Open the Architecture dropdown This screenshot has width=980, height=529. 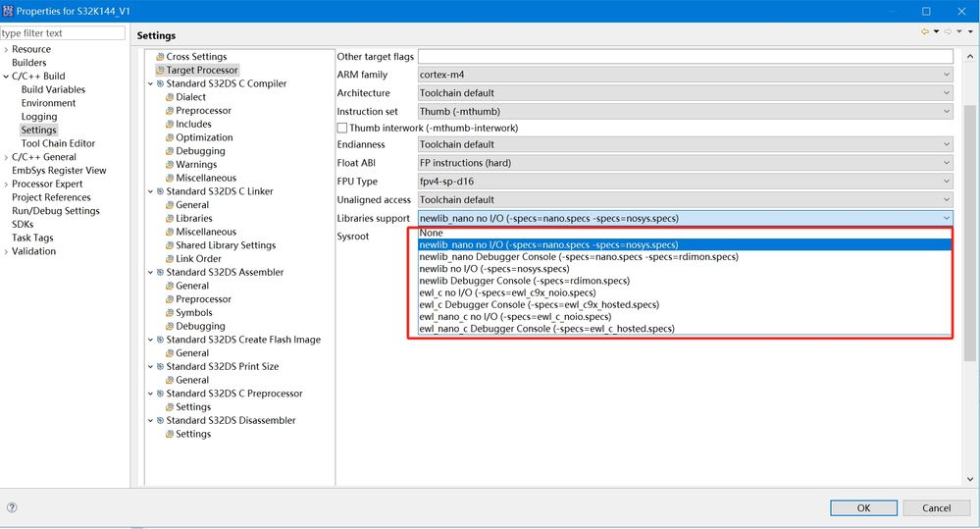click(686, 92)
